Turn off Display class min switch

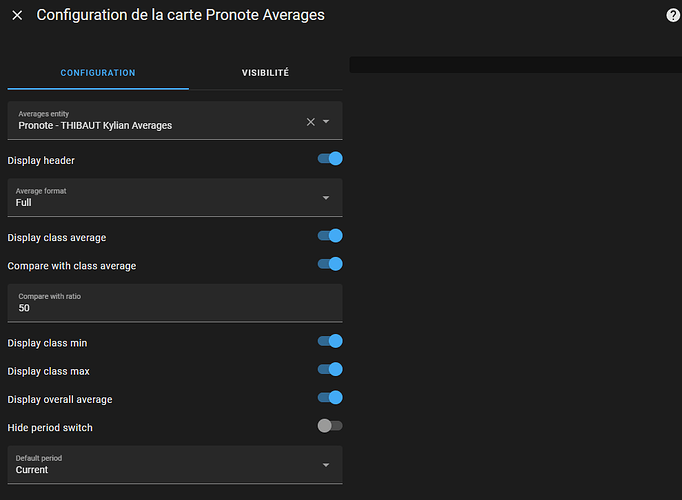pos(330,341)
